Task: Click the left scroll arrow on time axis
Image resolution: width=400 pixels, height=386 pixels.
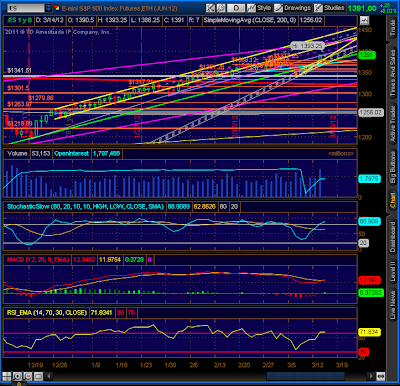Action: [x=49, y=377]
